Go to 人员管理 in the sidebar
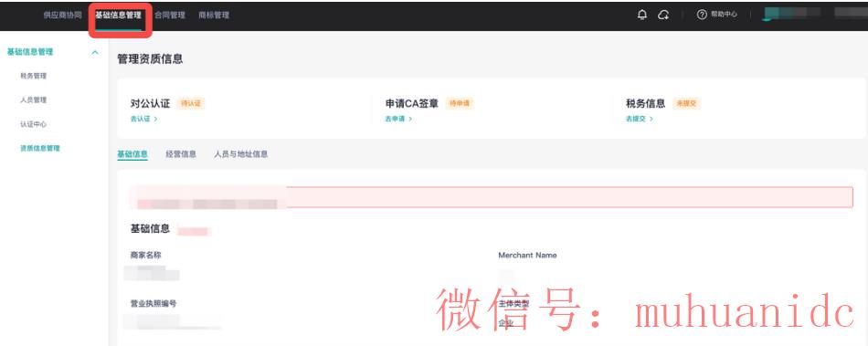Viewport: 868px width, 346px height. [x=33, y=100]
